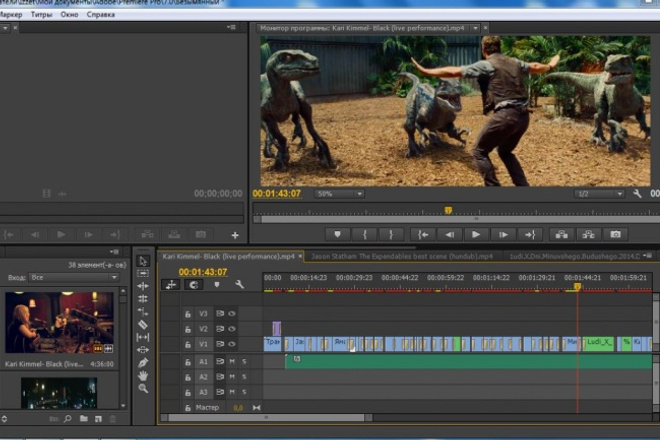This screenshot has height=440, width=660.
Task: Toggle lock on track A2
Action: [188, 377]
